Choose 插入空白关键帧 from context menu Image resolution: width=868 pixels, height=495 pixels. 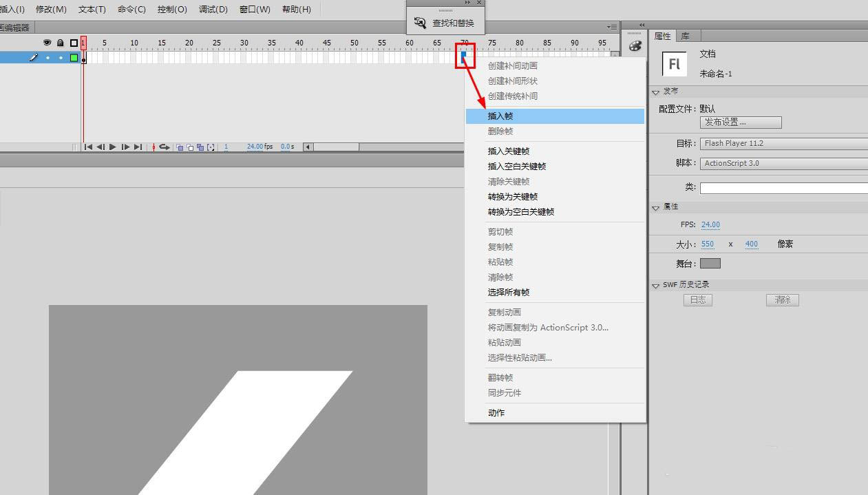555,166
